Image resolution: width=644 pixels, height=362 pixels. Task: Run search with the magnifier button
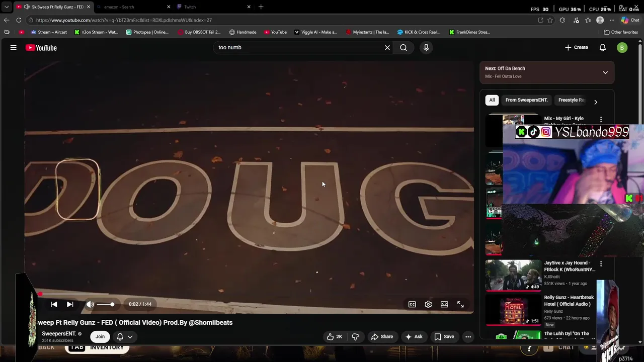pos(404,48)
